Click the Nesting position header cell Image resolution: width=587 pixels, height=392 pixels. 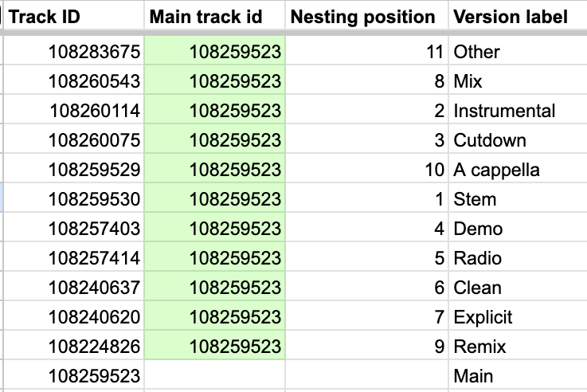pyautogui.click(x=367, y=15)
